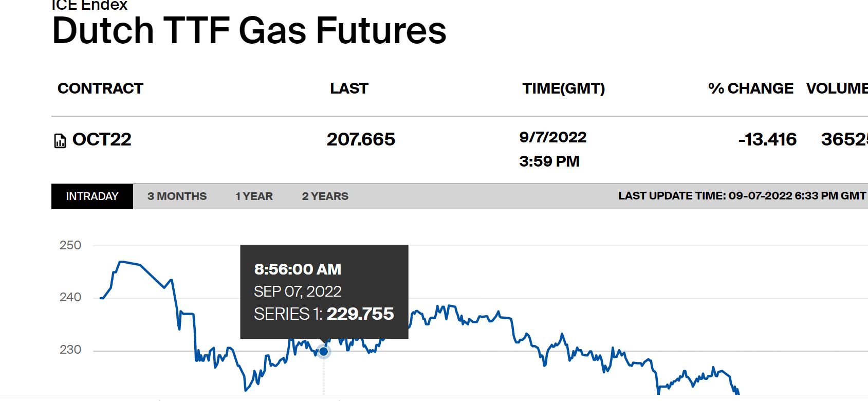Image resolution: width=868 pixels, height=401 pixels.
Task: Click the highlighted data point on the chart line
Action: (324, 352)
